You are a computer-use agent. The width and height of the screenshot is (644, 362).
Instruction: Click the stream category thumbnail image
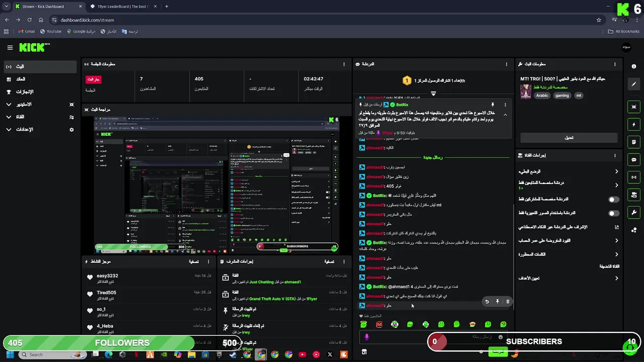(x=526, y=92)
